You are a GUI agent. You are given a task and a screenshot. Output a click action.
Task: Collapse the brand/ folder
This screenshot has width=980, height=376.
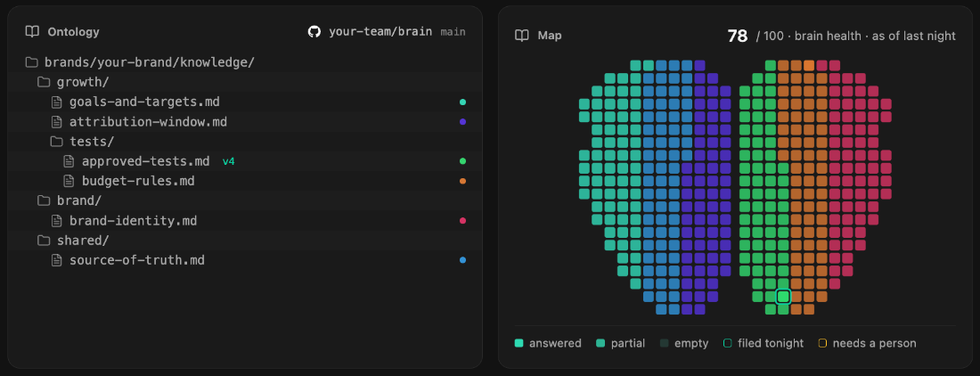click(79, 200)
